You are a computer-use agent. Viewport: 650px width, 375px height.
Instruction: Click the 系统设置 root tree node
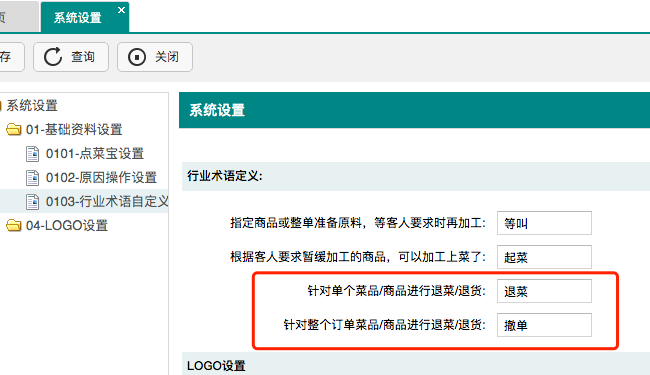click(32, 106)
